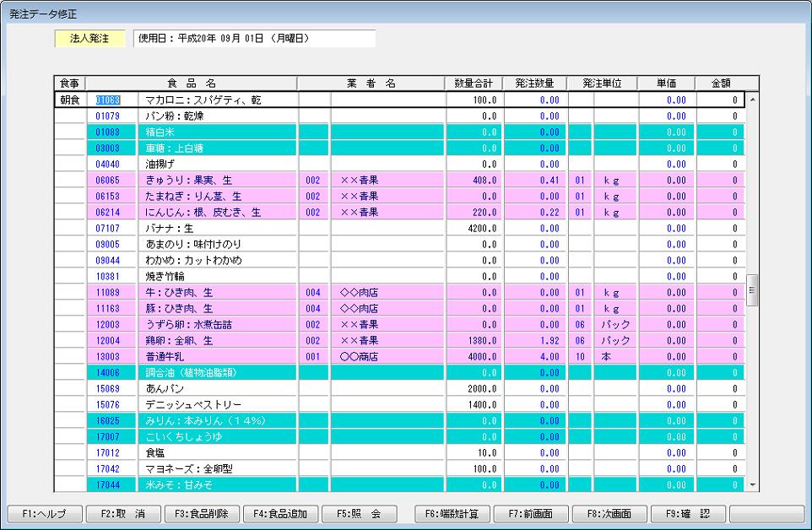Go to previous screen with F7:前画面
The width and height of the screenshot is (812, 530).
[x=531, y=513]
